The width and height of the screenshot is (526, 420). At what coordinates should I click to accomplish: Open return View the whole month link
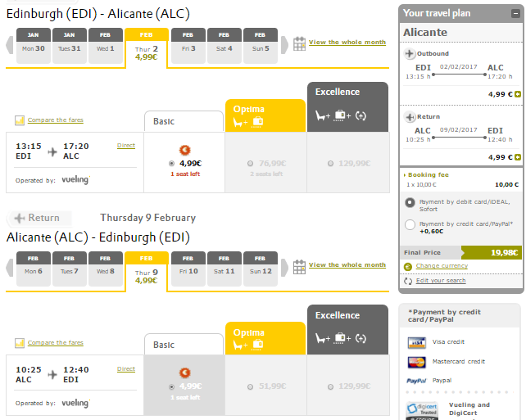point(347,264)
